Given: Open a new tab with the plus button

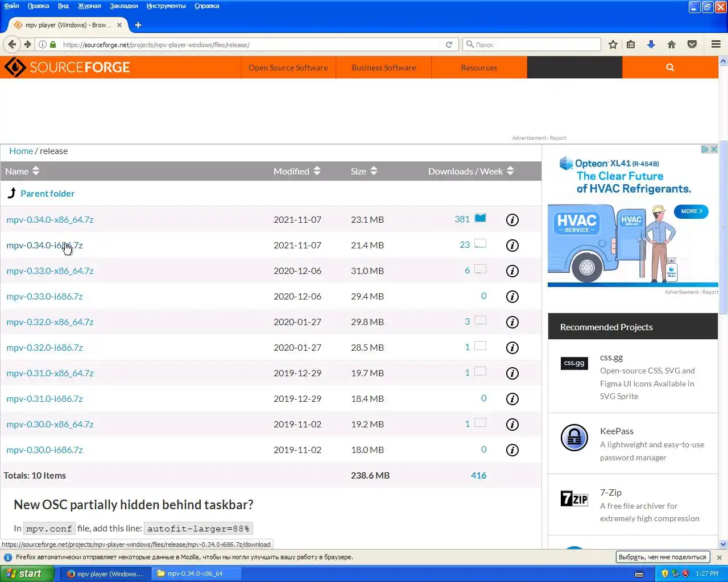Looking at the screenshot, I should click(x=138, y=25).
